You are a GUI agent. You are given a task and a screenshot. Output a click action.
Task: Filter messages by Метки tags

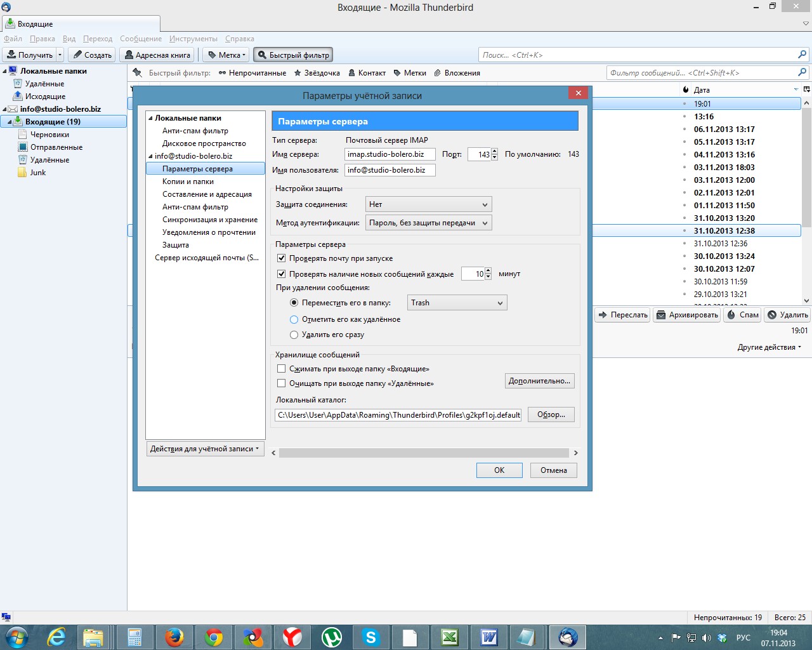tap(410, 73)
